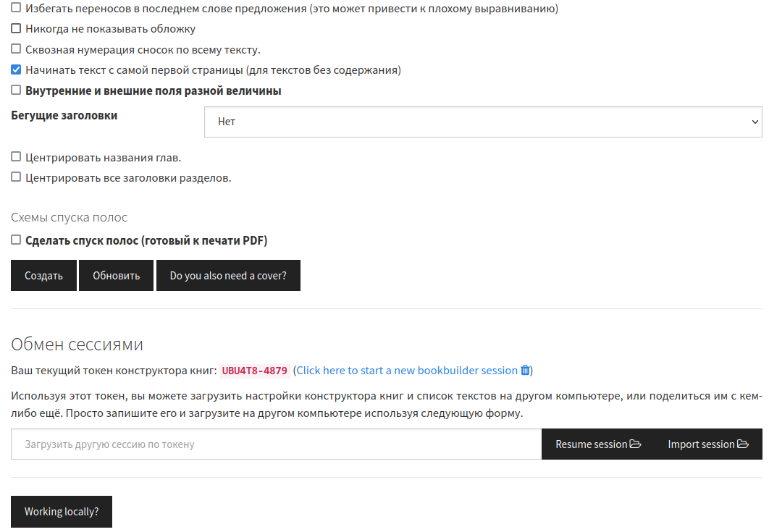Toggle 'Сквозная нумерация сносок' checkbox
This screenshot has height=532, width=769.
tap(16, 49)
